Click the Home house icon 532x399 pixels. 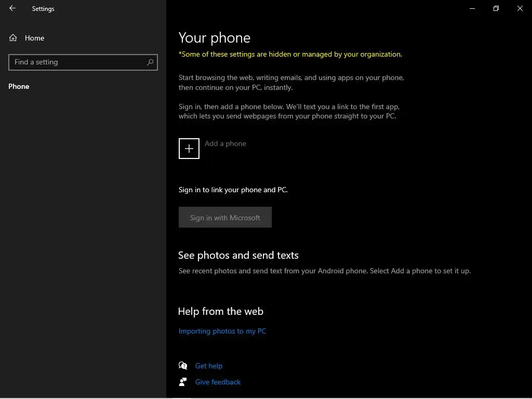click(13, 37)
